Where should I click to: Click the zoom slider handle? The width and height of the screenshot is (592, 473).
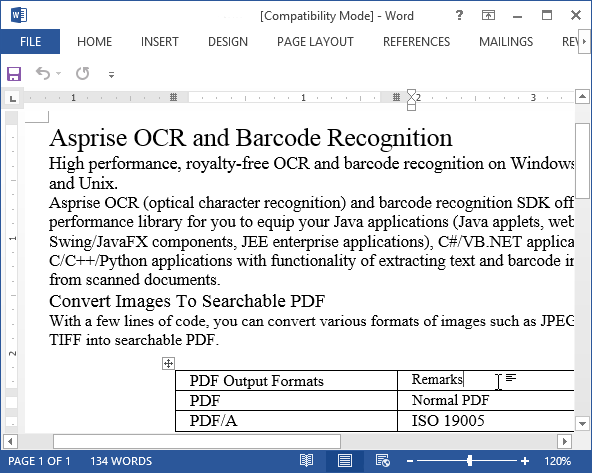[469, 461]
